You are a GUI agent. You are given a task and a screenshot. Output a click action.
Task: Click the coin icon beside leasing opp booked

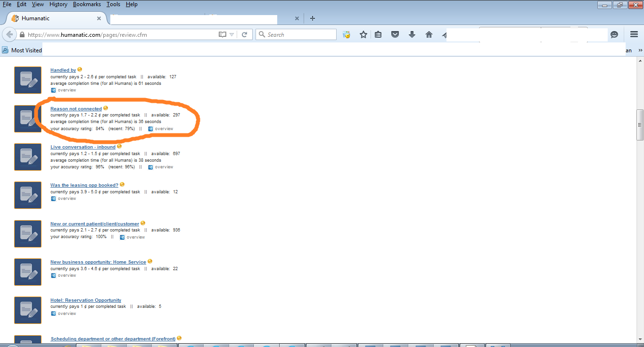tap(122, 184)
